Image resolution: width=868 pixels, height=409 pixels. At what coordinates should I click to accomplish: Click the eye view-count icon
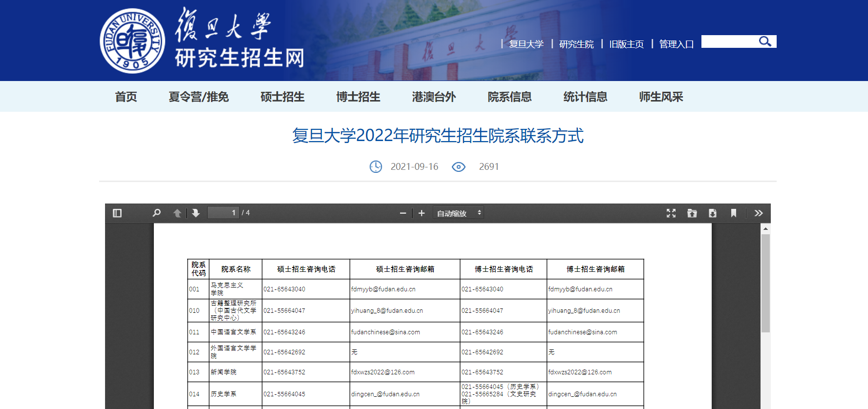click(459, 167)
